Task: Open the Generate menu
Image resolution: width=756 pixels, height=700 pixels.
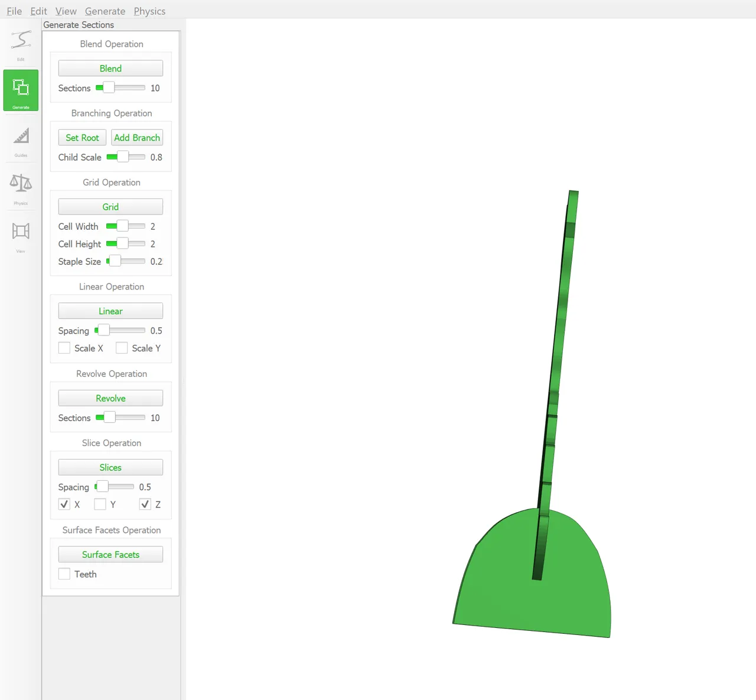Action: click(x=105, y=11)
